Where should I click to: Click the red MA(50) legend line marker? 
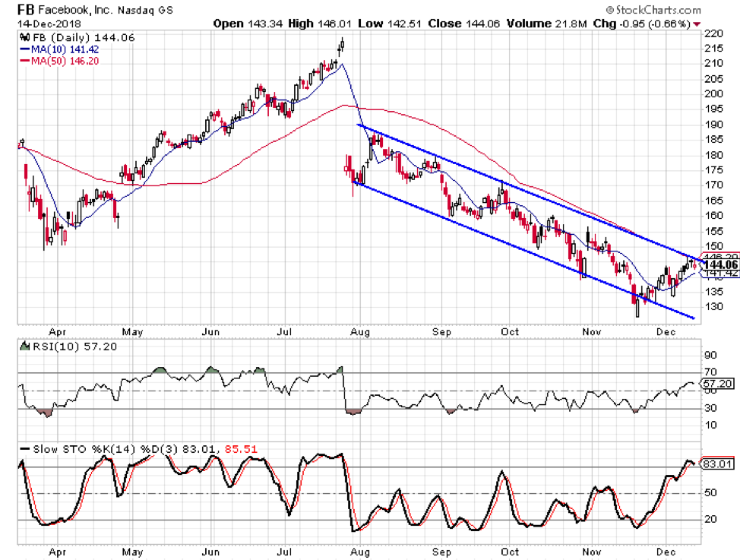25,61
